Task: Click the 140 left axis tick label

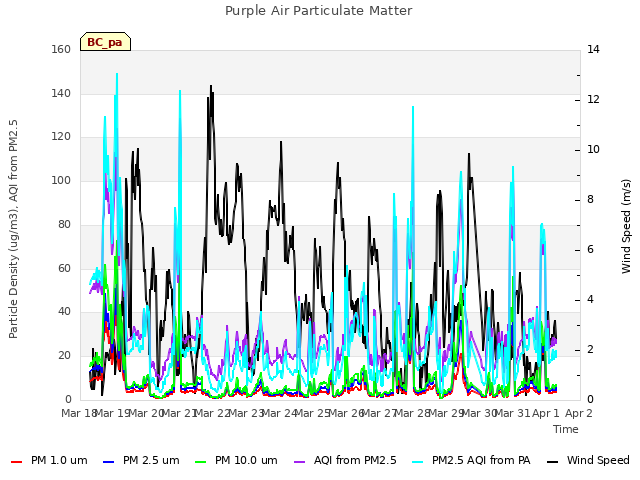Action: click(61, 93)
